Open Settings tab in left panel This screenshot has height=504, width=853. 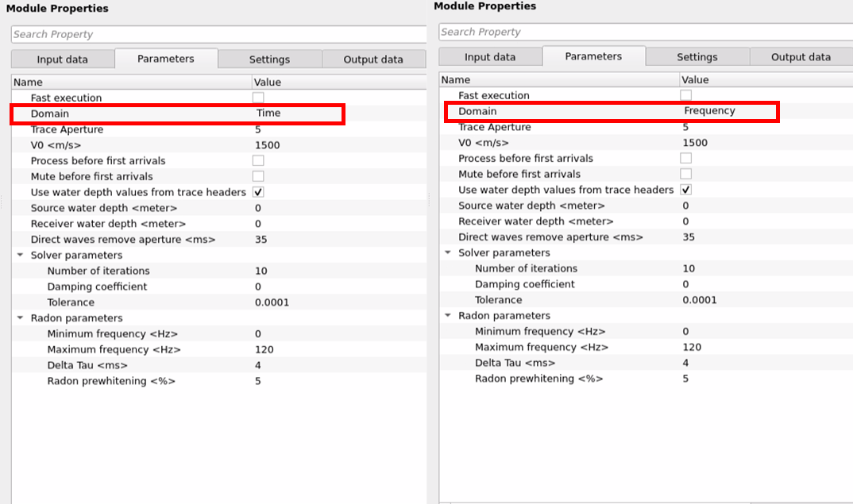tap(269, 60)
